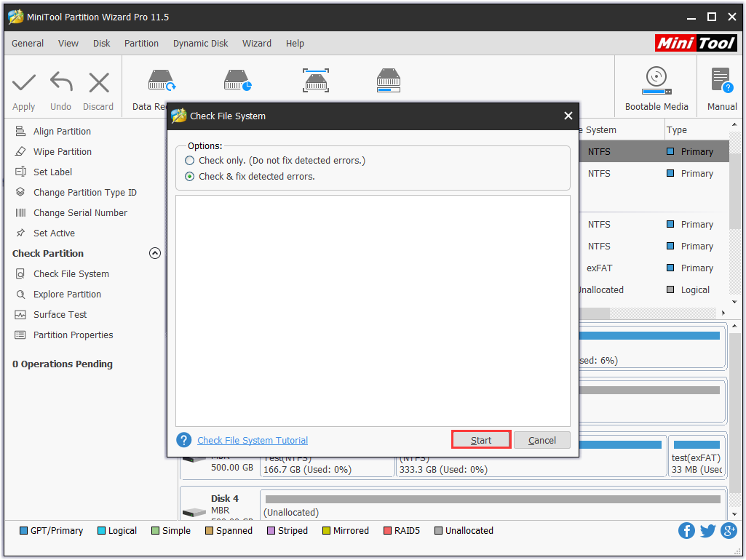Click the RAID5 legend color swatch
The image size is (746, 560).
pyautogui.click(x=388, y=530)
